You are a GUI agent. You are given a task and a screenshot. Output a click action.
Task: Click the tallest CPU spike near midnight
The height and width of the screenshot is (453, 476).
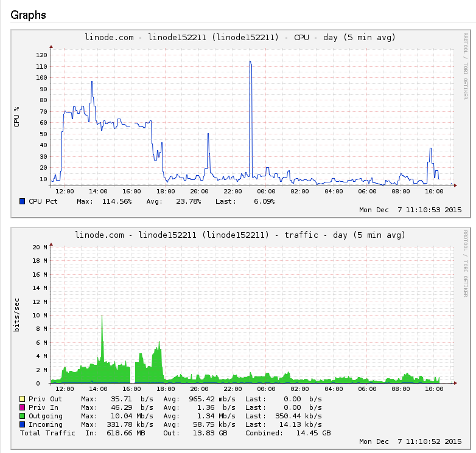point(250,62)
